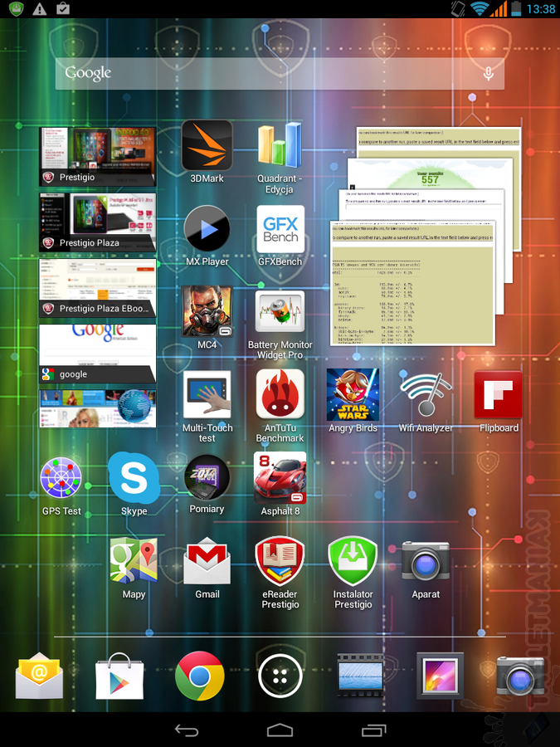Open the Email app in dock
This screenshot has width=560, height=747.
[39, 676]
